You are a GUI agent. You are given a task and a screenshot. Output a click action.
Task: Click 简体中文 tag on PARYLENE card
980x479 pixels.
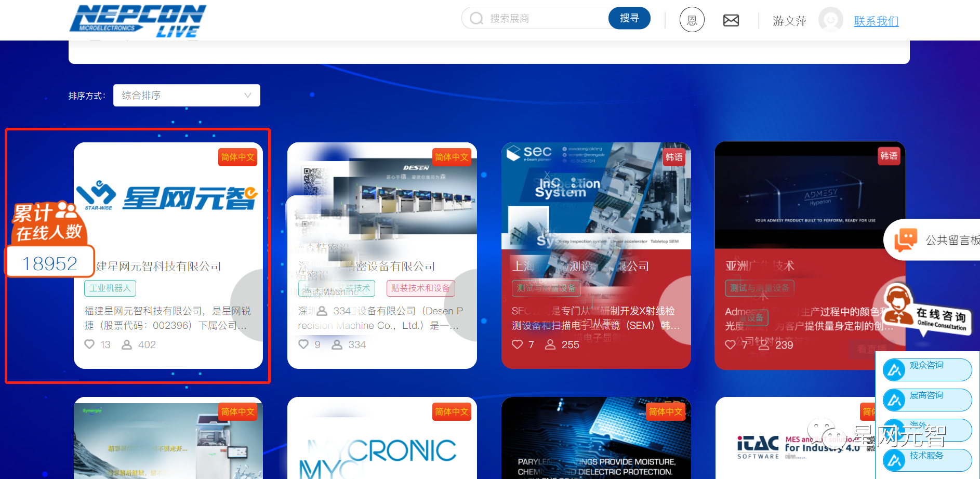(x=666, y=411)
